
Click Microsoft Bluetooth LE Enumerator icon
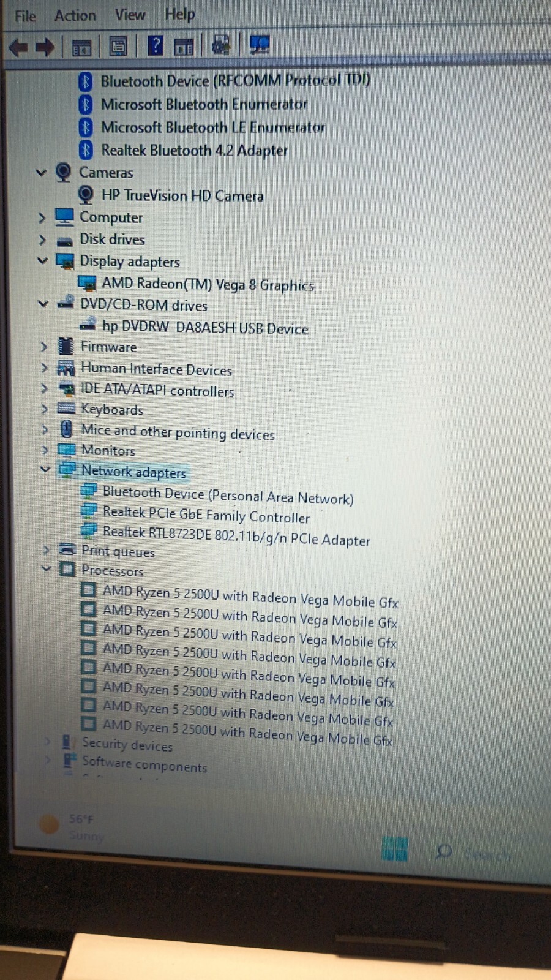tap(86, 127)
